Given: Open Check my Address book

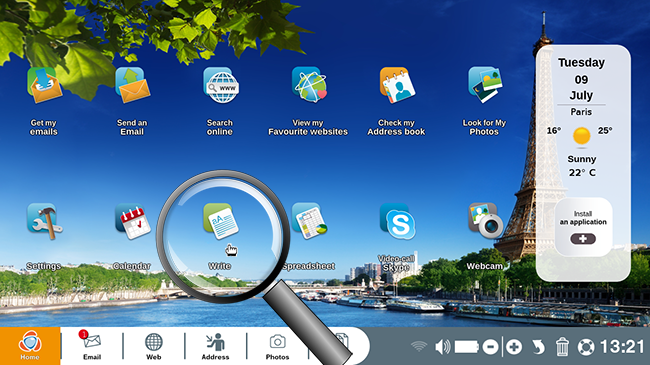Looking at the screenshot, I should click(397, 85).
